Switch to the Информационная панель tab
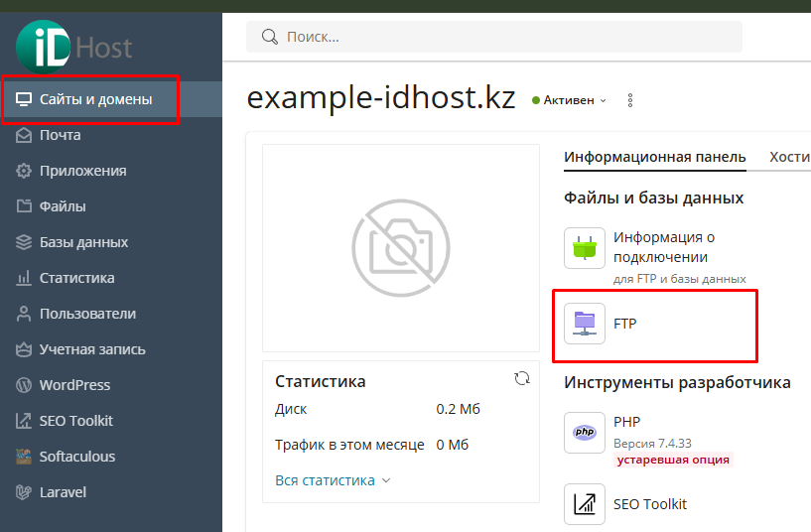The image size is (811, 532). point(654,157)
